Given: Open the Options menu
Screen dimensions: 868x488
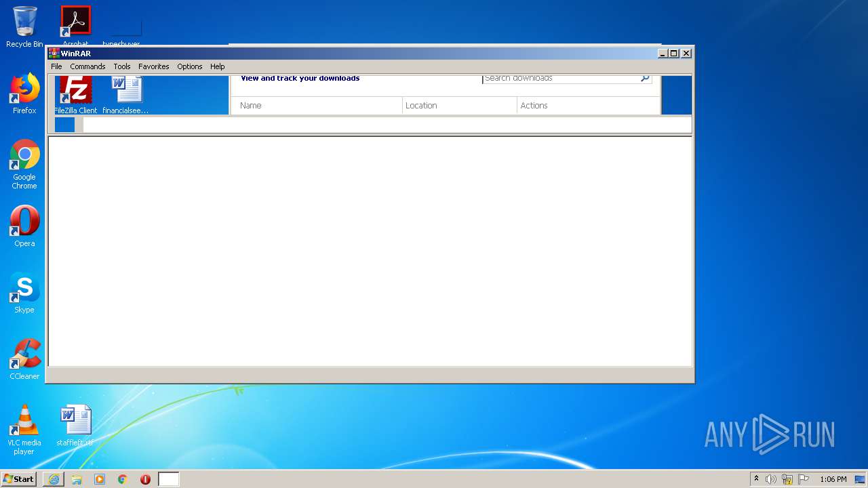Looking at the screenshot, I should click(190, 66).
